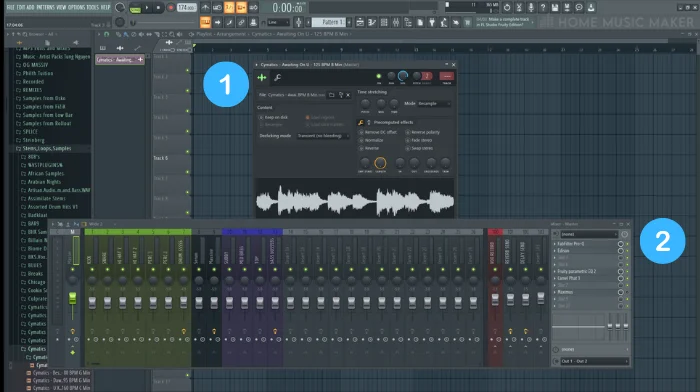This screenshot has height=392, width=700.
Task: Open the plugin picker plug icon
Action: 432,22
